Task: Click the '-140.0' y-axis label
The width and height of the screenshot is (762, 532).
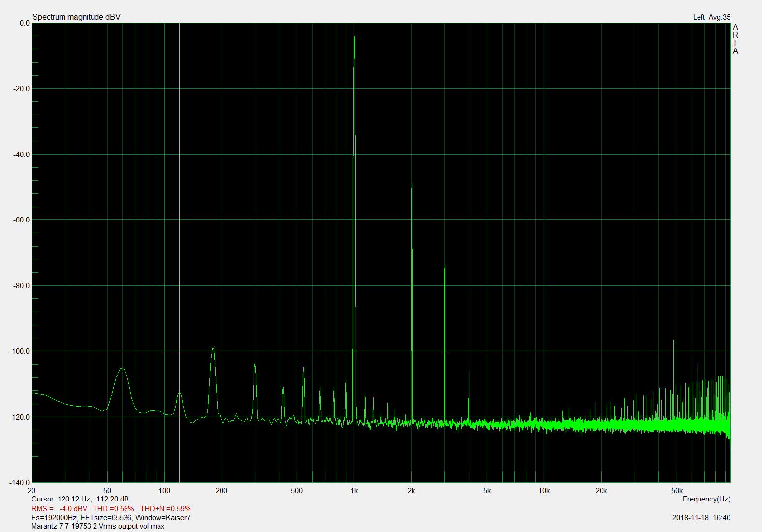Action: pos(21,483)
